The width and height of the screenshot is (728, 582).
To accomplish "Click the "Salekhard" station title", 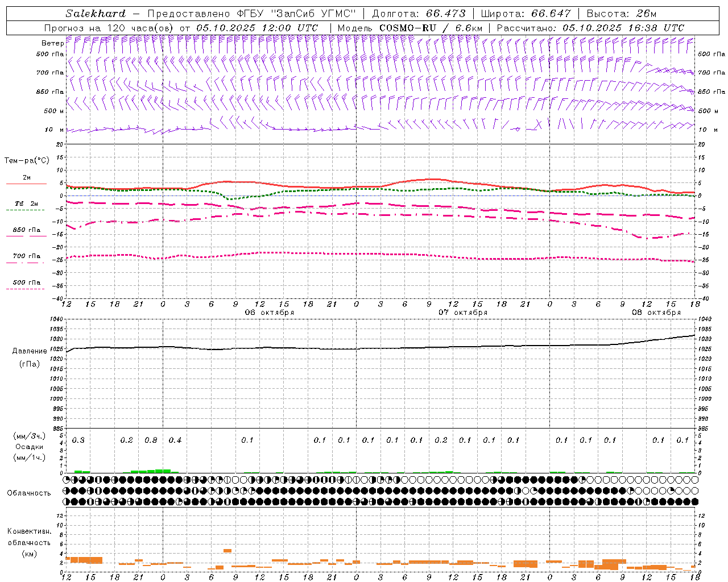I will click(96, 14).
